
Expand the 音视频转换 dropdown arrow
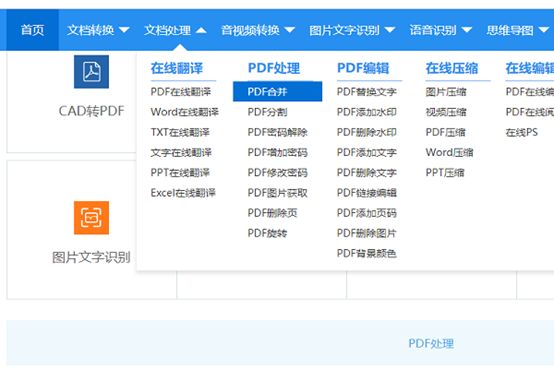click(x=289, y=30)
